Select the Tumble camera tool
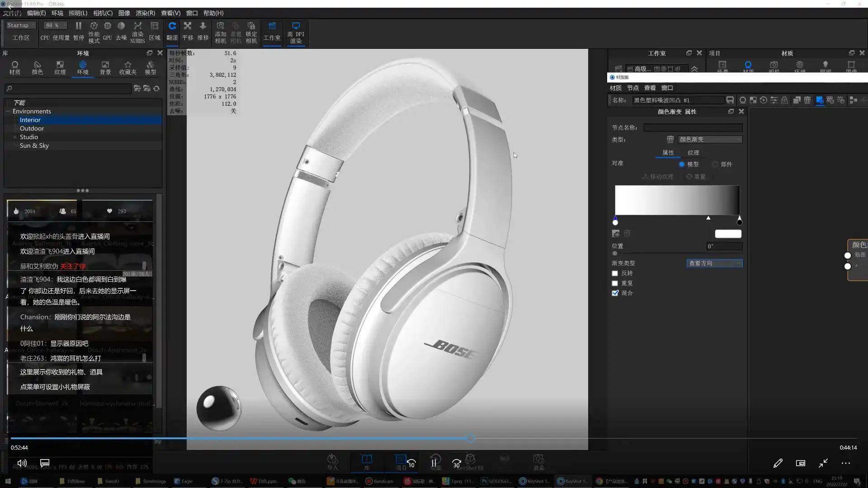Viewport: 868px width, 488px height. click(x=172, y=26)
